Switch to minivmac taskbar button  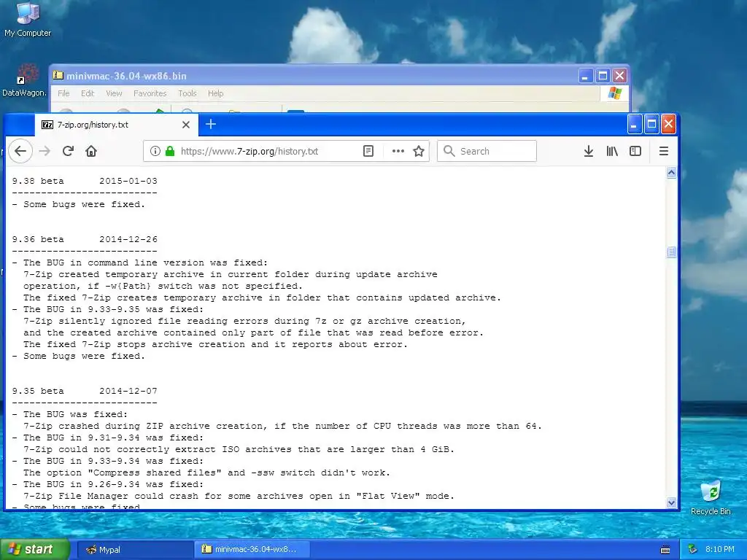coord(252,550)
